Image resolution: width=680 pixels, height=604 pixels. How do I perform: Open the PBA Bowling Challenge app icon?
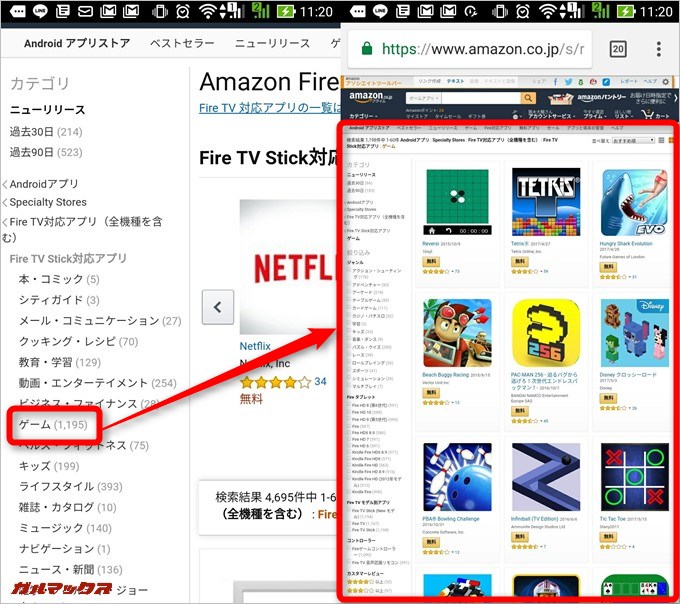457,477
